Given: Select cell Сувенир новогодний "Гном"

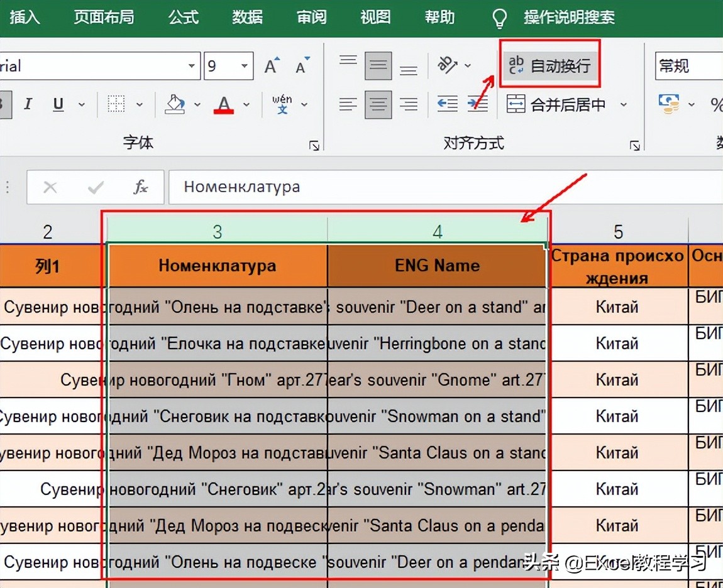Looking at the screenshot, I should coord(217,379).
